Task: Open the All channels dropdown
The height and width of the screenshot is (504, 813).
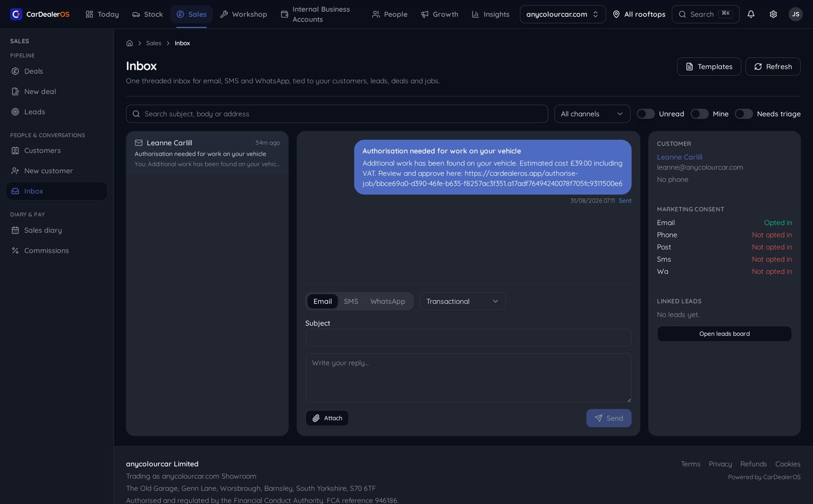Action: point(592,114)
